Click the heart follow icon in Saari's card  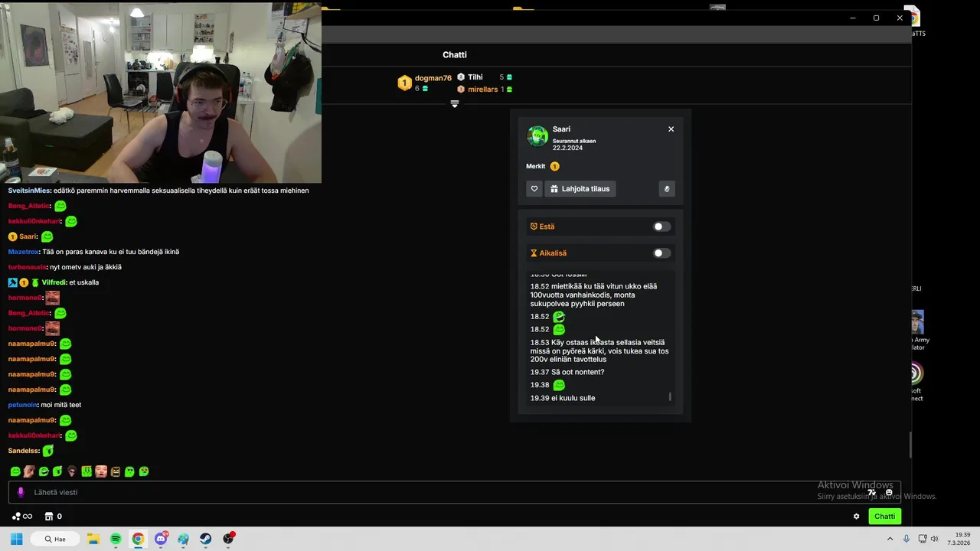[x=534, y=189]
